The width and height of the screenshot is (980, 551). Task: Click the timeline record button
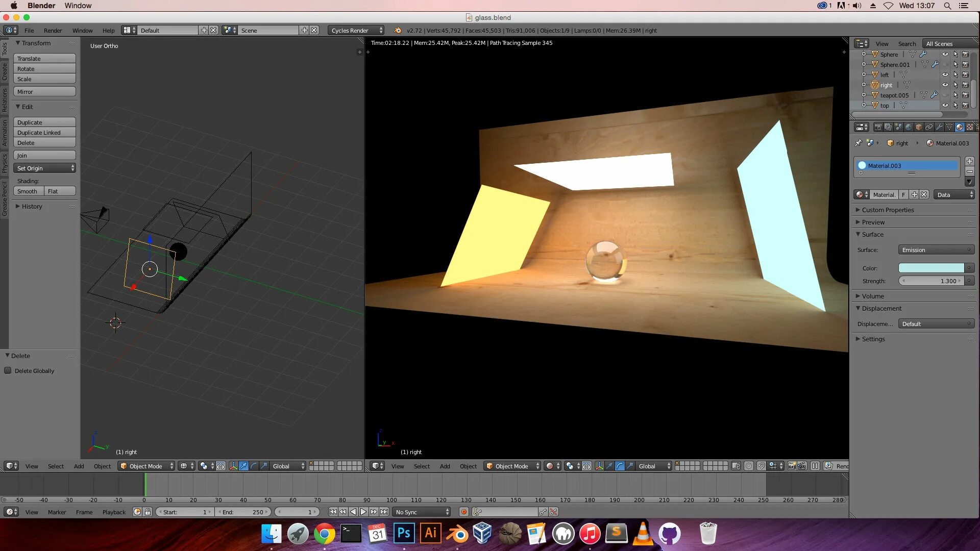[463, 512]
